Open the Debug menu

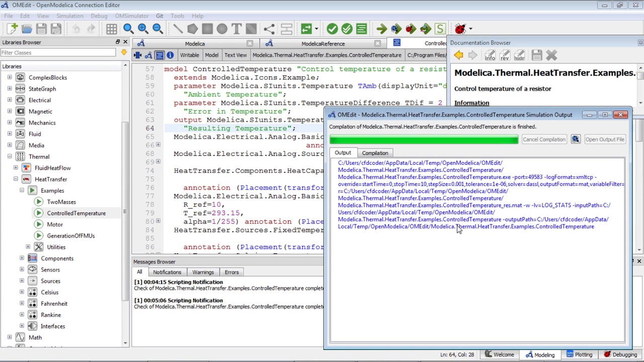99,16
